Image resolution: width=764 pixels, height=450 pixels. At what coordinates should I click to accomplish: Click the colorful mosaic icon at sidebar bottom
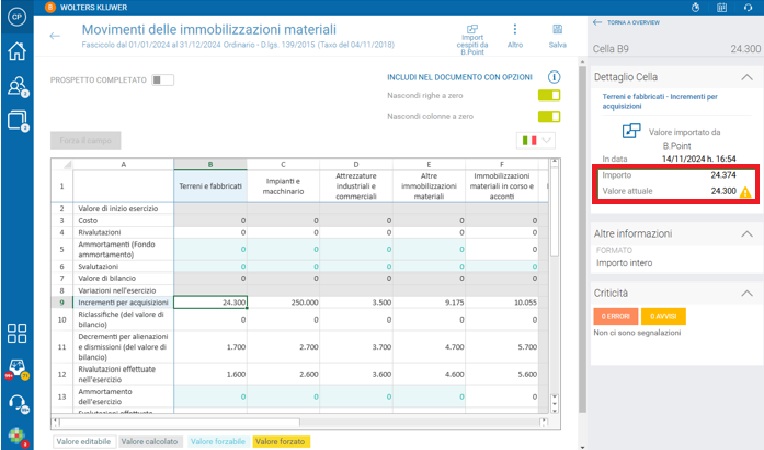coord(17,436)
